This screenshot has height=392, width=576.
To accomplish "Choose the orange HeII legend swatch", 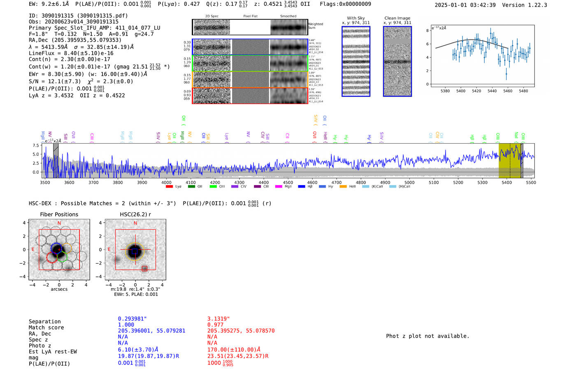I will [343, 187].
